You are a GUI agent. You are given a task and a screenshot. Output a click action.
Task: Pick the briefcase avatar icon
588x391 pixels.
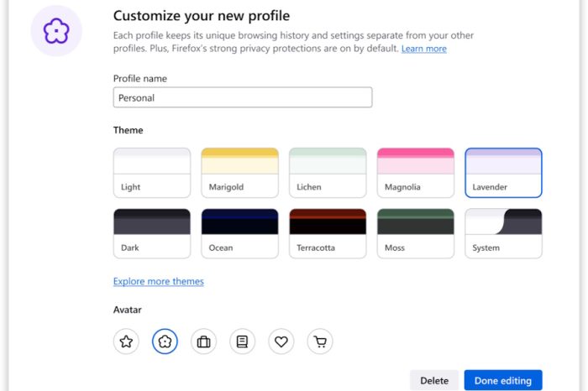tap(203, 341)
